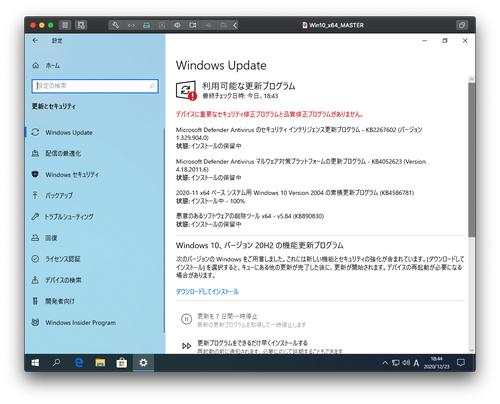This screenshot has width=500, height=404.
Task: Open 配信の最適化 settings
Action: pos(56,153)
